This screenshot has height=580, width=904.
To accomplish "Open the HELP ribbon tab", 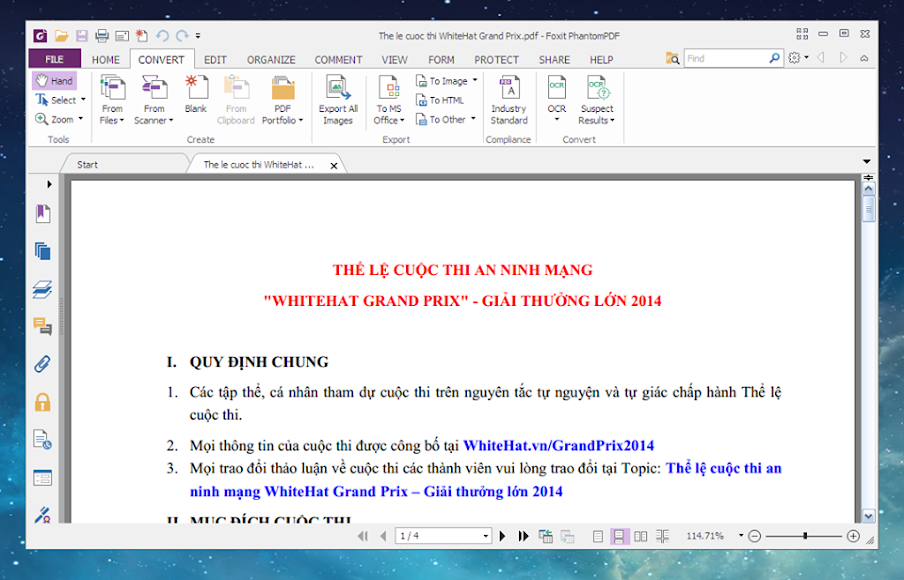I will pyautogui.click(x=601, y=60).
